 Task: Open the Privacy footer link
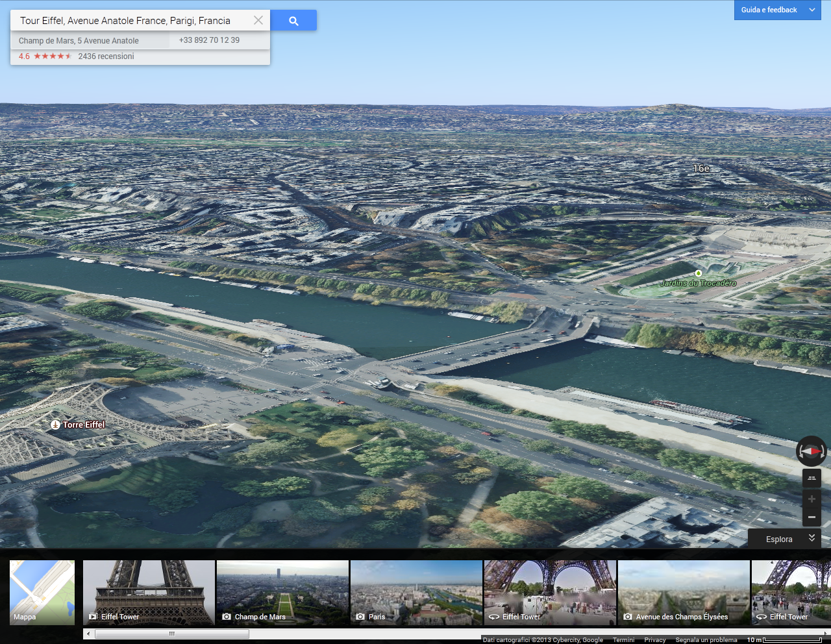tap(654, 640)
